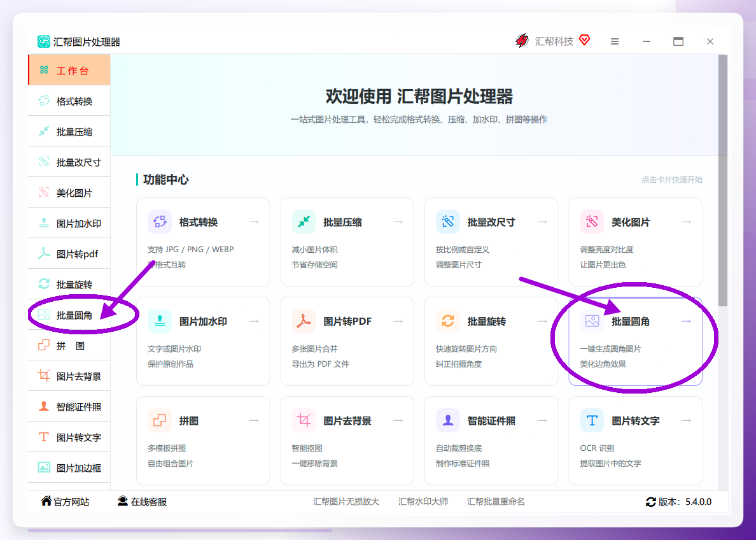Click the arrow on the 批量压缩 card
Viewport: 756px width, 540px height.
[x=398, y=222]
